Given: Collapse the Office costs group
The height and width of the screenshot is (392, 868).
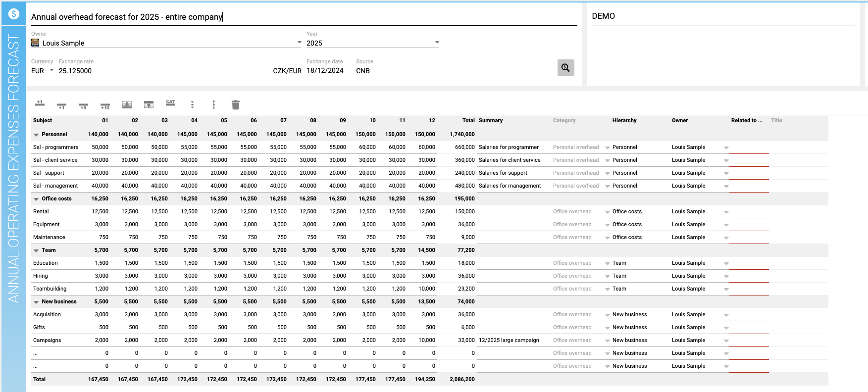Looking at the screenshot, I should point(36,199).
